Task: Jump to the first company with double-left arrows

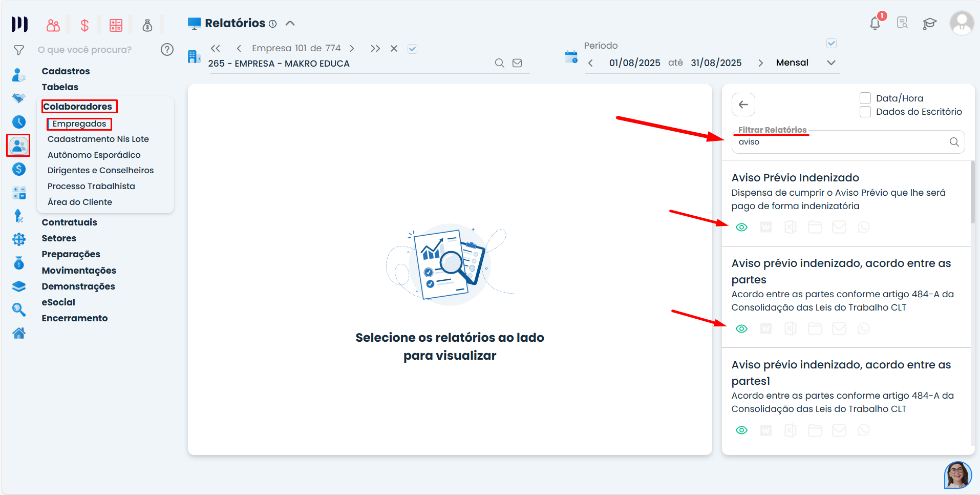Action: point(216,48)
